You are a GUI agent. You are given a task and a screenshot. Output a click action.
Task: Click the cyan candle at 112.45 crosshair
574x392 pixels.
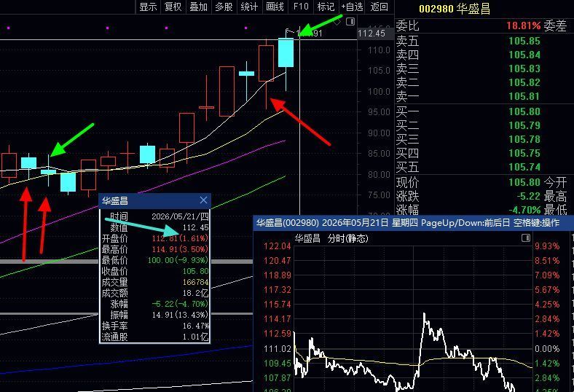(x=286, y=52)
